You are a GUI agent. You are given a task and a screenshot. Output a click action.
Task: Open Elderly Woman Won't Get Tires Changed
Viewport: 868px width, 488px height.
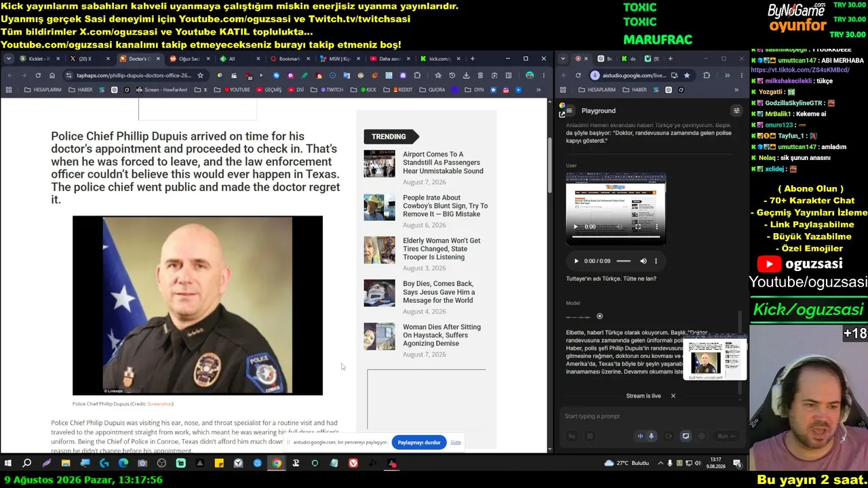(x=441, y=249)
